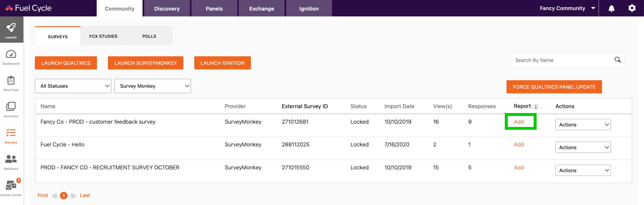
Task: Open the Fancy Community dropdown
Action: 567,8
